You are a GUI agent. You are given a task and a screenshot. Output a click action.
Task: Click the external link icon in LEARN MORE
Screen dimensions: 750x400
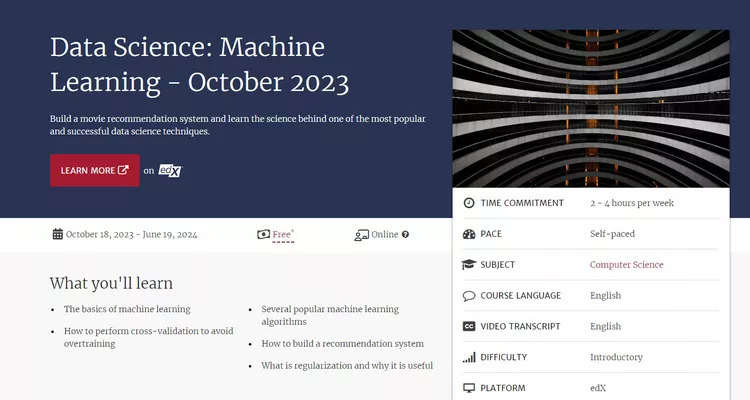pos(123,170)
